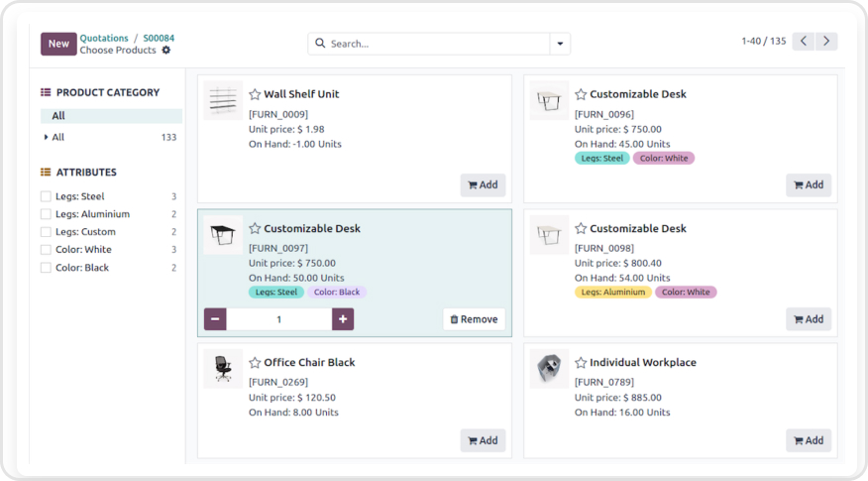Open the FURN_0098 desk thumbnail
Image resolution: width=868 pixels, height=481 pixels.
[549, 234]
